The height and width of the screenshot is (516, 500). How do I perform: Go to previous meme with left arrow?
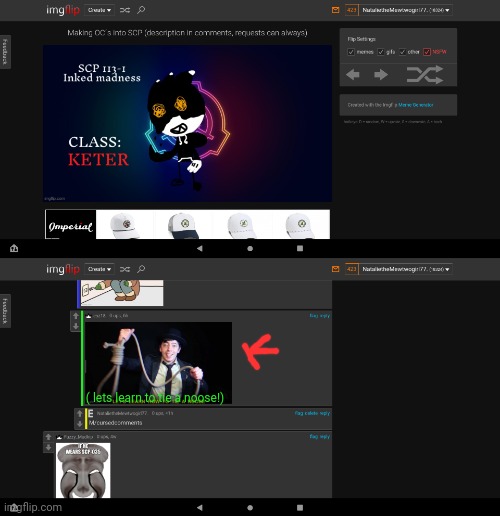click(x=353, y=74)
